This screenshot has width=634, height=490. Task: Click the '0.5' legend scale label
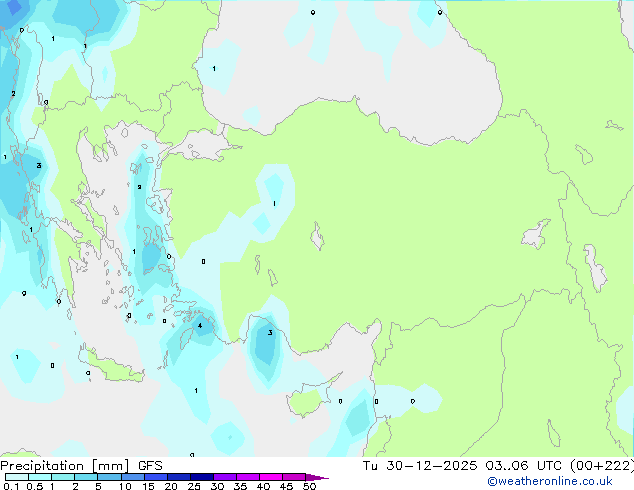pos(35,486)
